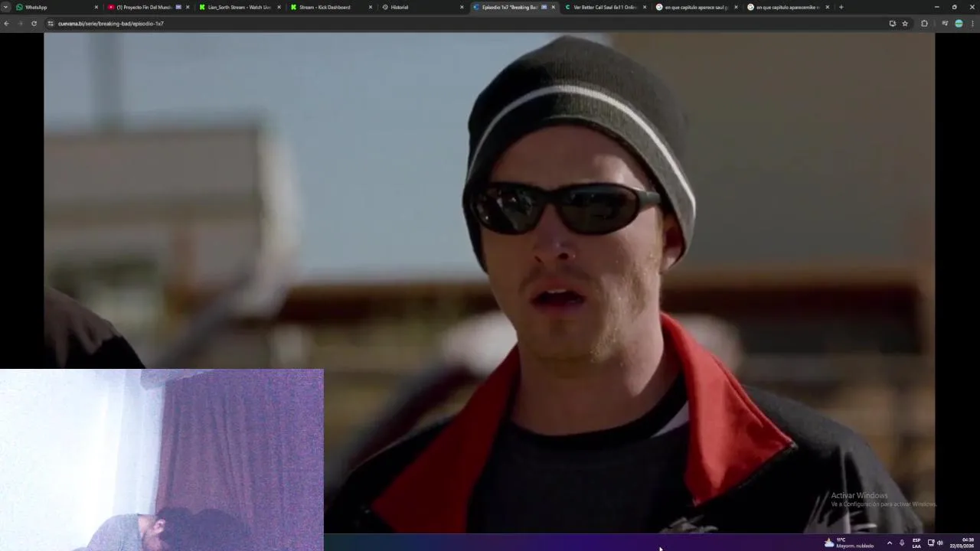Open the 'en que capitulo aparece saul' tab

point(696,7)
